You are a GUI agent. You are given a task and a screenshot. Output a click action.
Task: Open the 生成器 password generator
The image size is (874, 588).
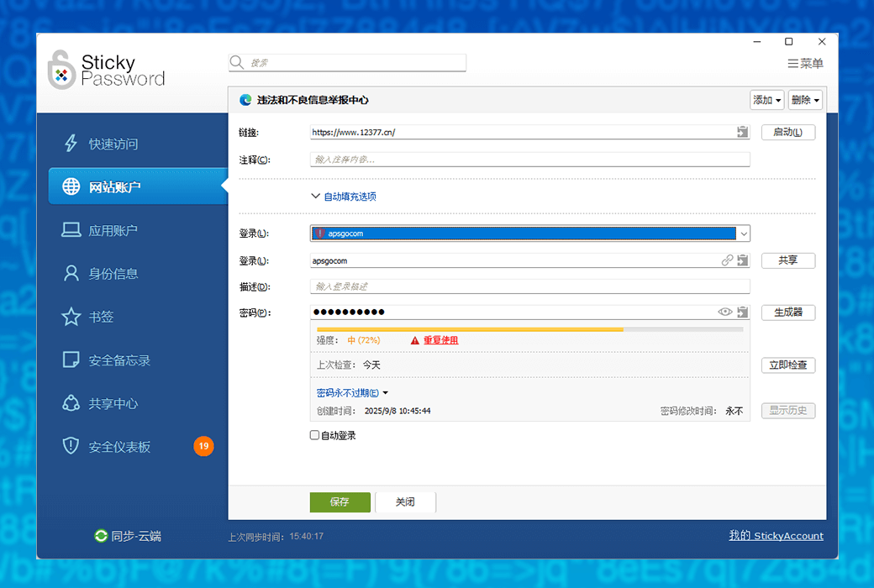tap(788, 312)
